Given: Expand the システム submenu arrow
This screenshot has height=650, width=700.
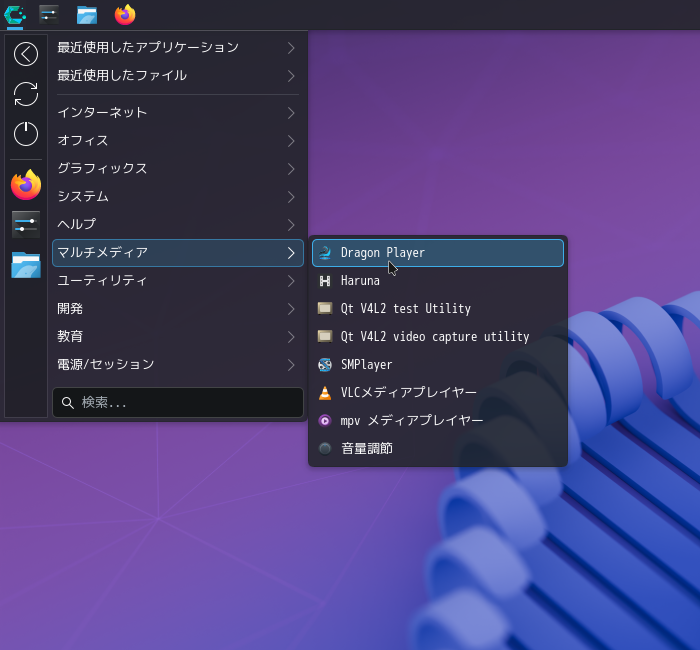Looking at the screenshot, I should coord(291,197).
